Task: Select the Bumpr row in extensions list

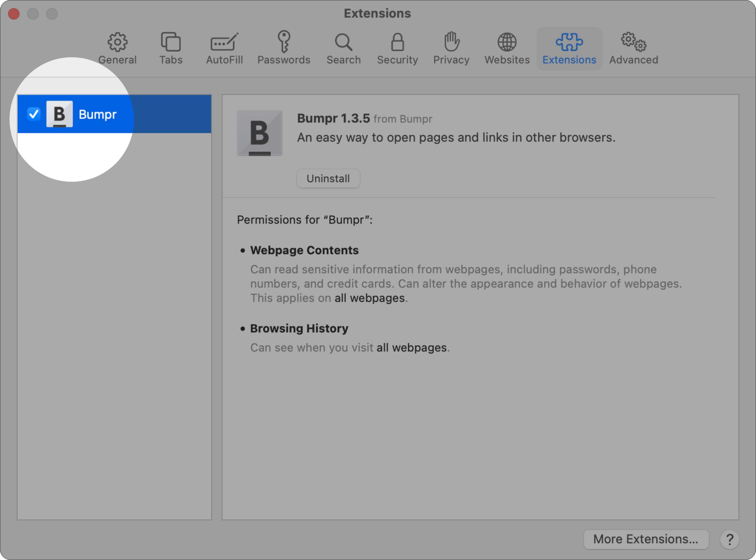Action: click(x=114, y=114)
